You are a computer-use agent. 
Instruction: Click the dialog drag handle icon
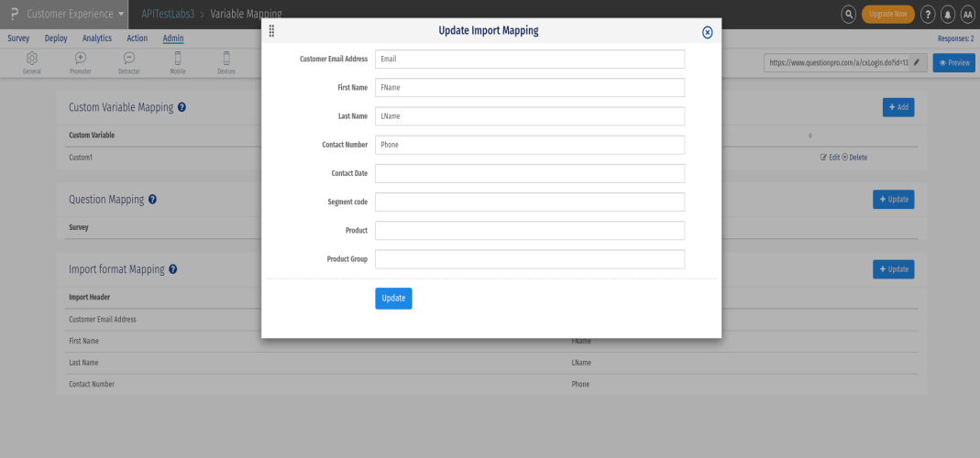pos(271,30)
